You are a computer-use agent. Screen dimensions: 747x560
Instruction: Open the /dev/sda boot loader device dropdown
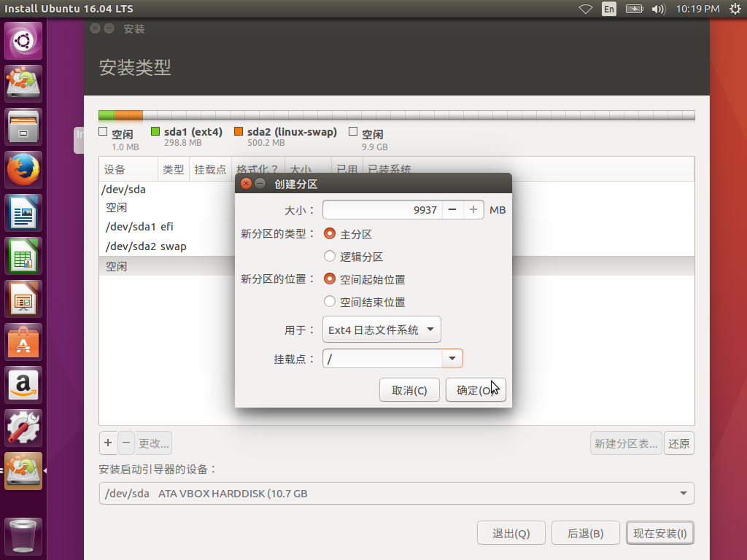(x=396, y=494)
